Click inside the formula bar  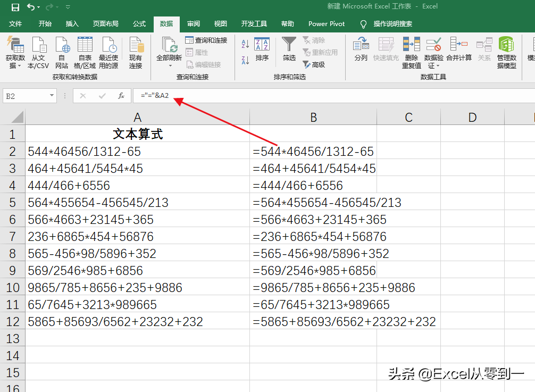pyautogui.click(x=319, y=96)
